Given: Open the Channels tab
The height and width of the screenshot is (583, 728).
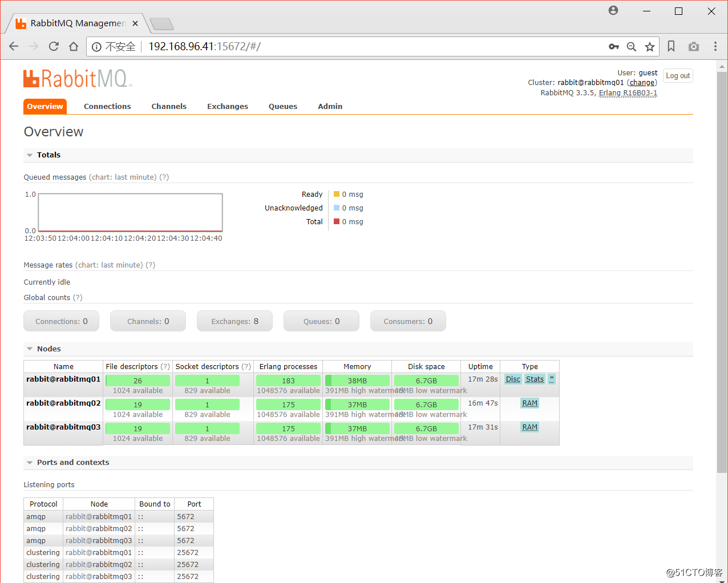Looking at the screenshot, I should 169,106.
